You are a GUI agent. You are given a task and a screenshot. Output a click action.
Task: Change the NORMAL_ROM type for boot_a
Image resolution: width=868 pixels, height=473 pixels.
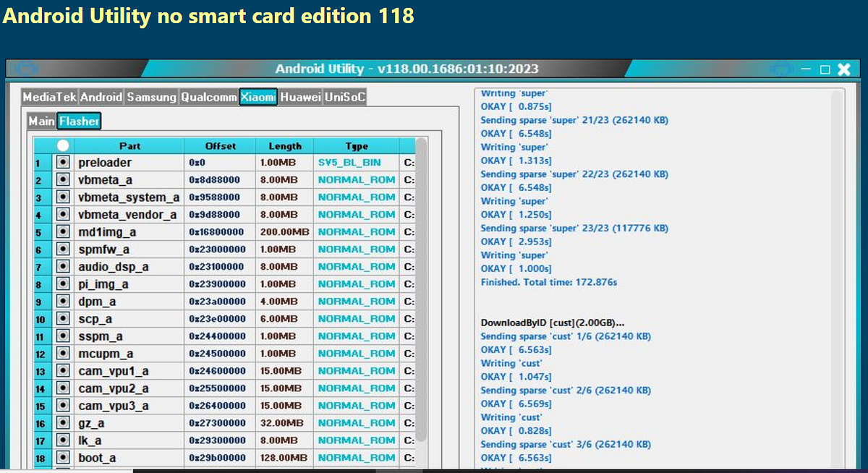356,457
